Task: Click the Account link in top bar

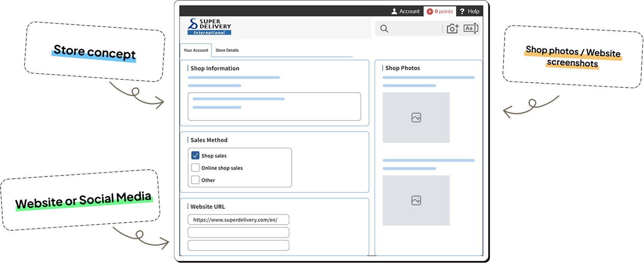Action: [x=405, y=12]
